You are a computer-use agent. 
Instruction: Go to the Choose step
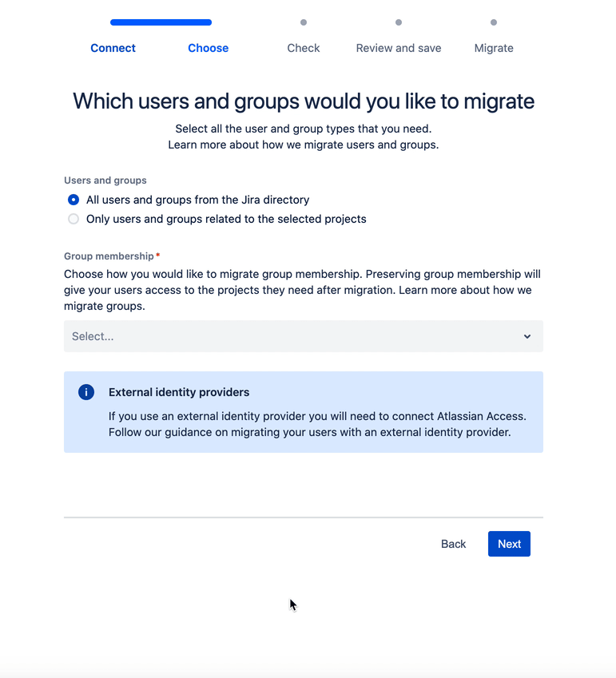[x=208, y=48]
